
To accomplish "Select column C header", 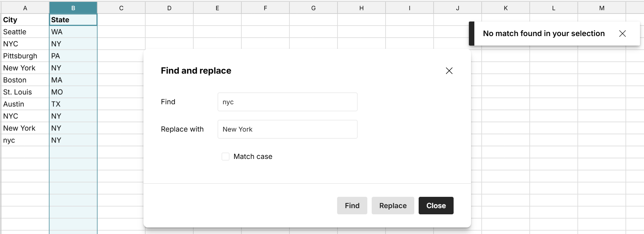I will (x=121, y=8).
